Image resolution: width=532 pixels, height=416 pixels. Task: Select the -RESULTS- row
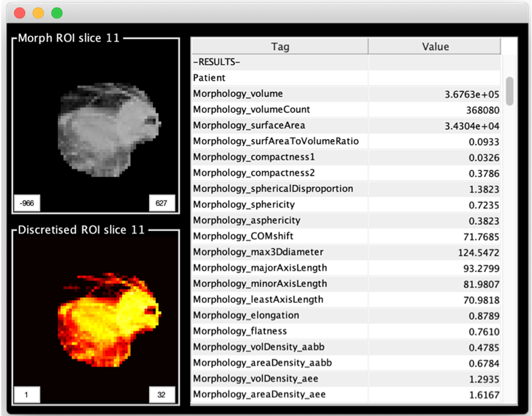click(346, 62)
